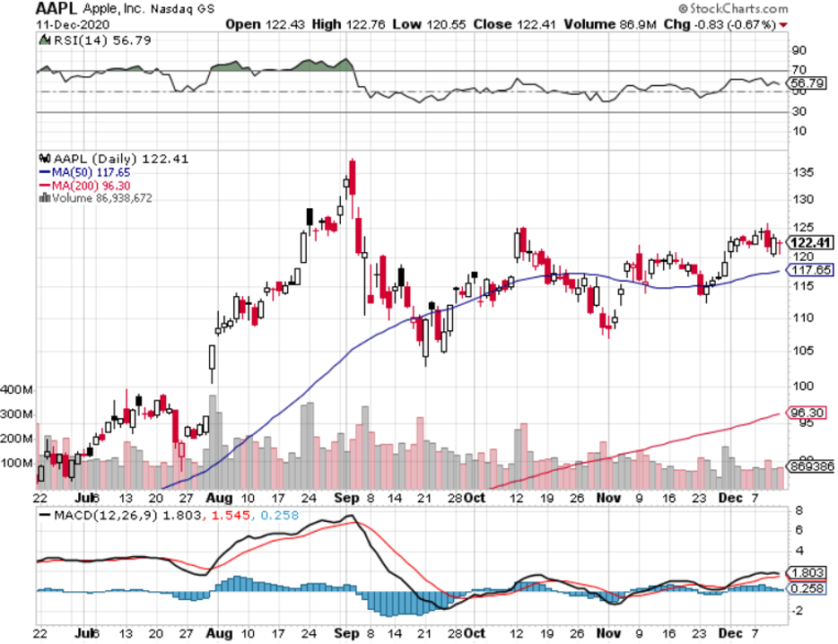Screen dimensions: 838x644
Task: Click the red 1.545 signal value
Action: (231, 516)
